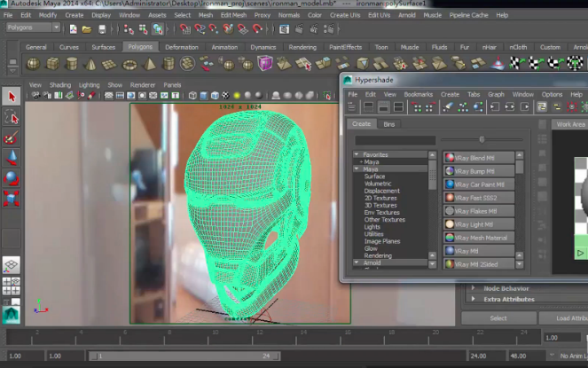The width and height of the screenshot is (588, 368).
Task: Create a polygon sphere from shelf
Action: 33,63
